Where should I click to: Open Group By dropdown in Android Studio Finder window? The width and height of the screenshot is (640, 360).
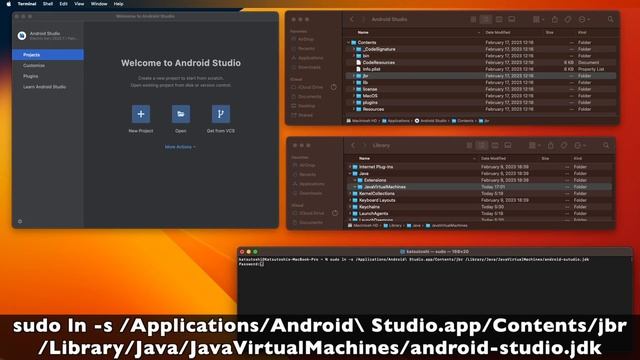[538, 19]
